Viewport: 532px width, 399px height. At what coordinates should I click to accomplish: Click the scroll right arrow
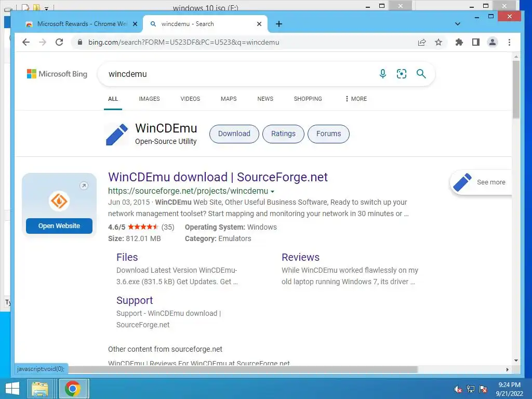coord(508,369)
